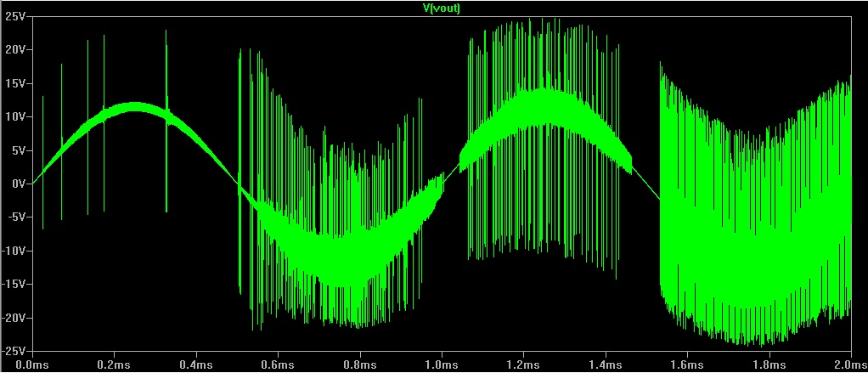Click the 0V vertical axis label
The width and height of the screenshot is (868, 373).
19,184
